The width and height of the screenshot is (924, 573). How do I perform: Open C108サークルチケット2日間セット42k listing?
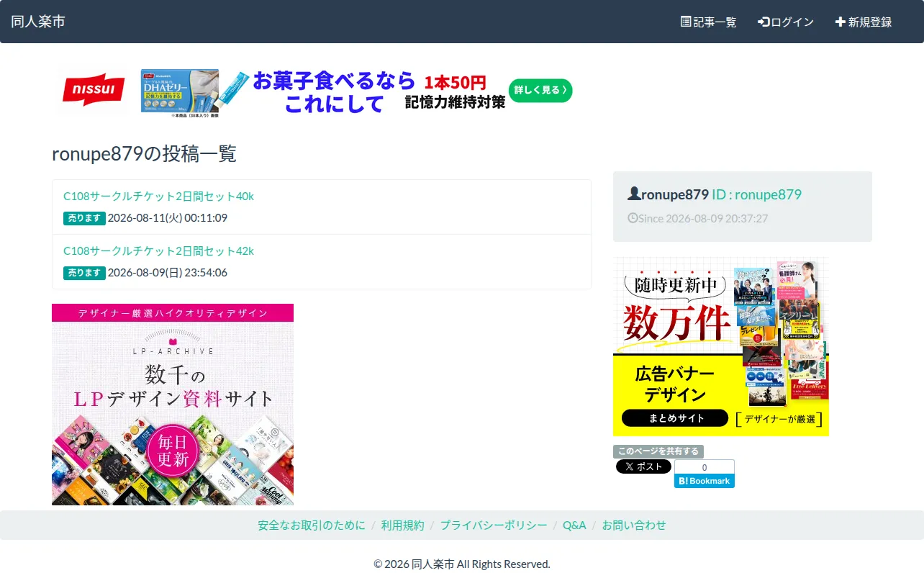158,251
